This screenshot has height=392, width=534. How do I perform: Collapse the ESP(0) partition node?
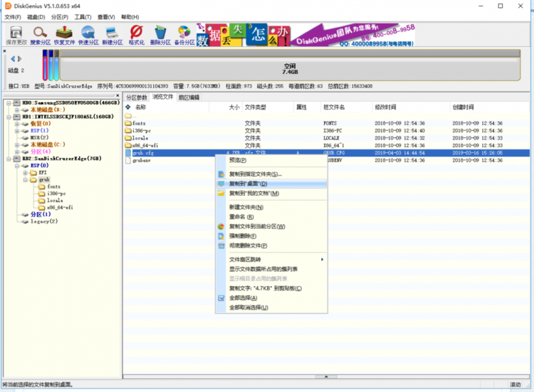(16, 166)
